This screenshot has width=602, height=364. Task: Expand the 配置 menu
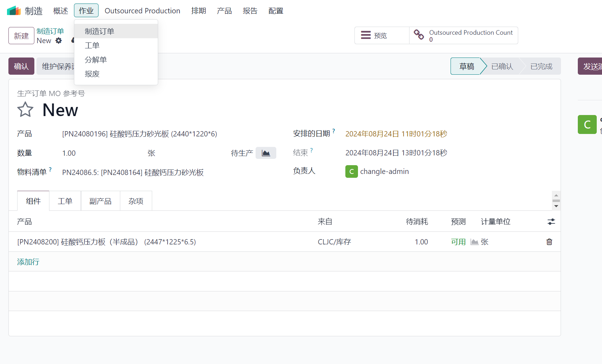coord(276,11)
